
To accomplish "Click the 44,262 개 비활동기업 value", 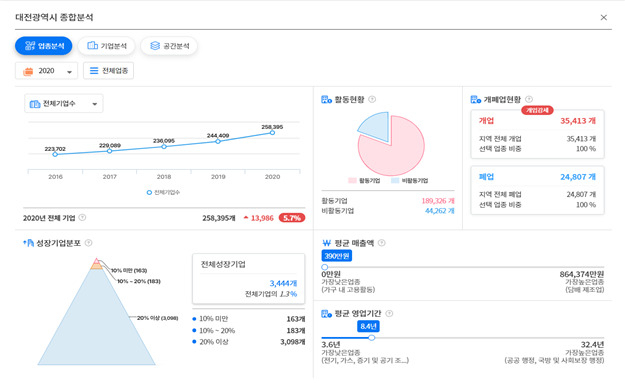I will point(440,211).
